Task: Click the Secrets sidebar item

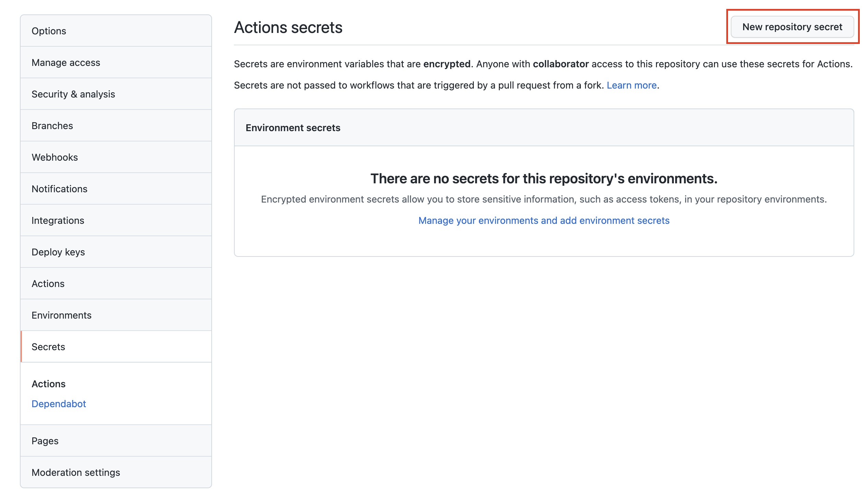Action: click(x=49, y=347)
